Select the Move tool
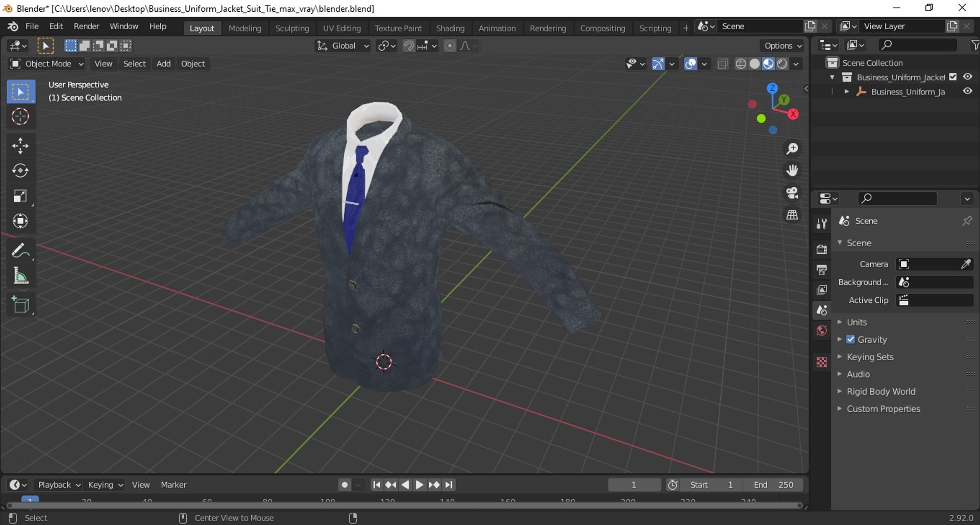The width and height of the screenshot is (980, 525). [x=21, y=146]
